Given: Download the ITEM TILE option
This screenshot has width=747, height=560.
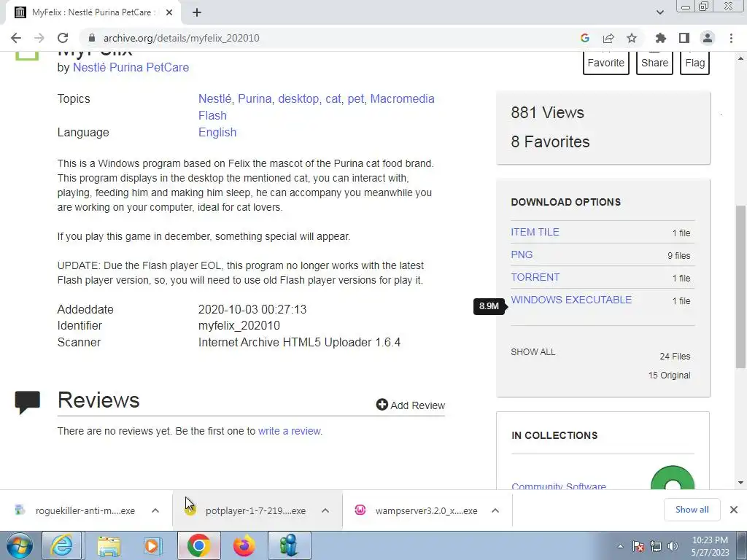Looking at the screenshot, I should pos(535,232).
